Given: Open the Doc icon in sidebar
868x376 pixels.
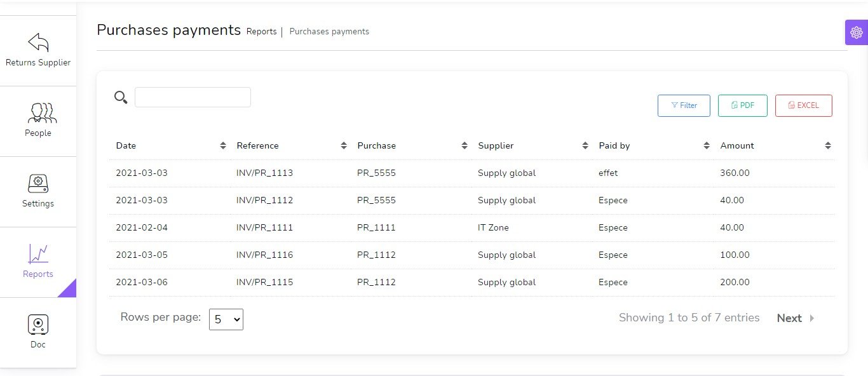Looking at the screenshot, I should click(38, 325).
